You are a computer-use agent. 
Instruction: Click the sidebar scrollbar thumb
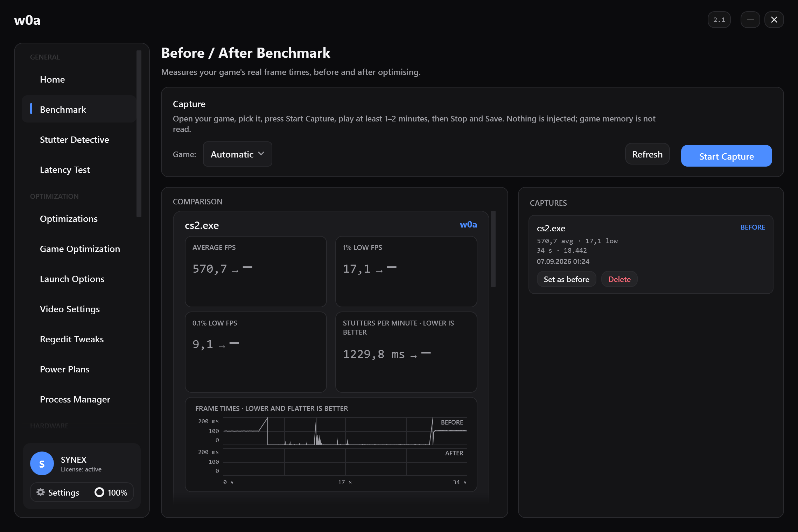(x=139, y=134)
